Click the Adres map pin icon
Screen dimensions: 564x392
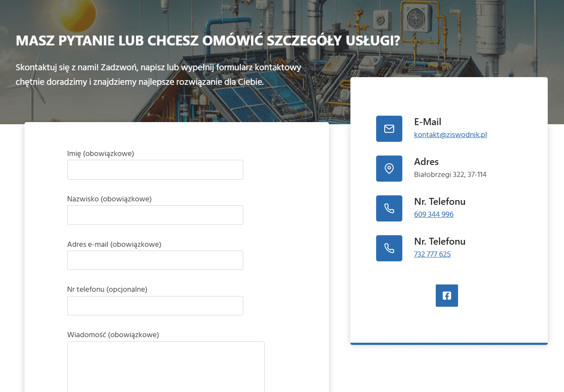[x=389, y=168]
